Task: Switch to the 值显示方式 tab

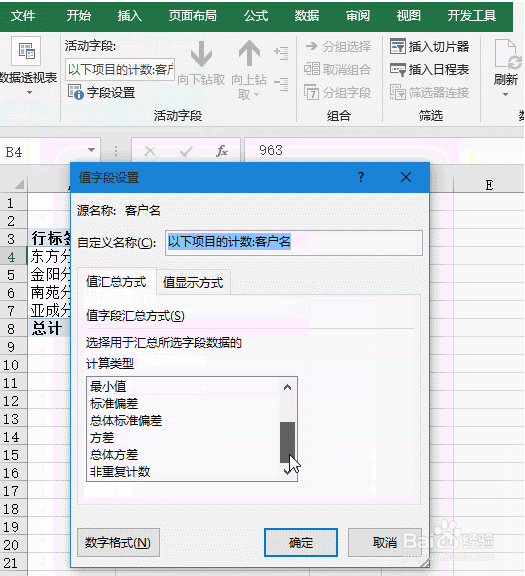Action: [193, 282]
